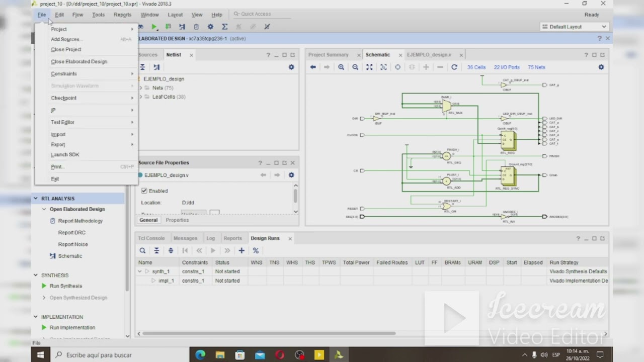Zoom in on the schematic view
Screen dimensions: 644x362
341,67
